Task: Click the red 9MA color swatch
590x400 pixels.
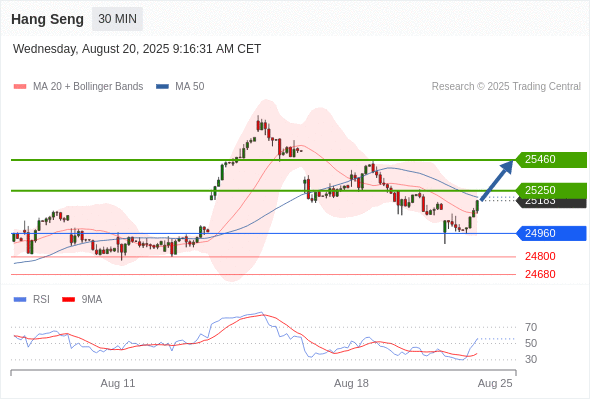Action: 68,300
